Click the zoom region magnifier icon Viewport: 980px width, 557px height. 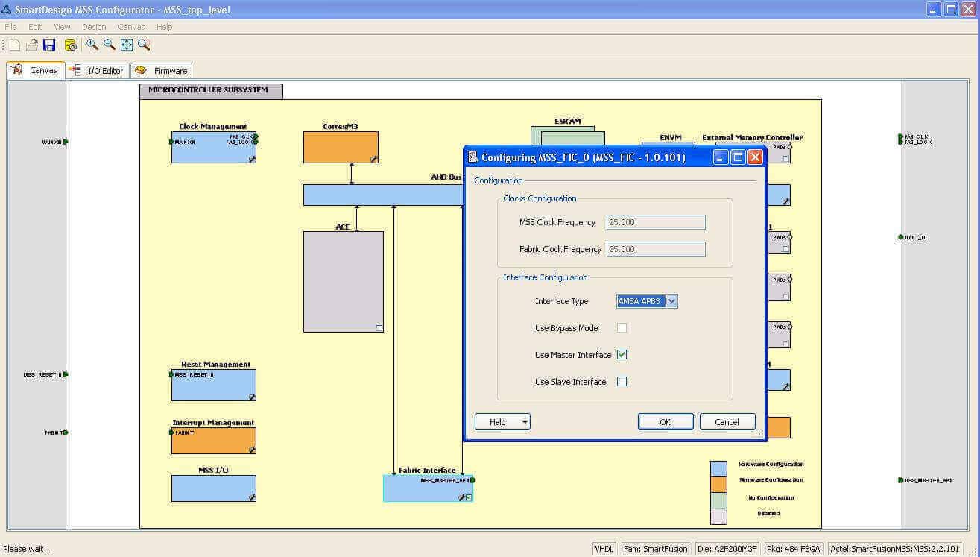click(x=144, y=45)
